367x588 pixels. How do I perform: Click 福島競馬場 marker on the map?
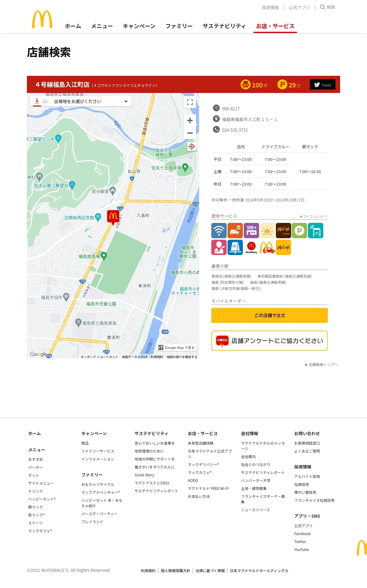[x=104, y=256]
